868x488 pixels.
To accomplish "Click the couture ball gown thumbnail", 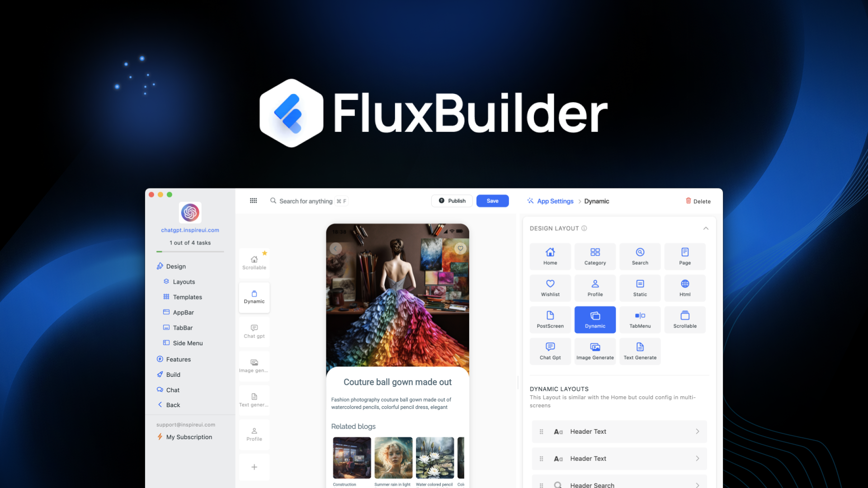I will coord(398,298).
